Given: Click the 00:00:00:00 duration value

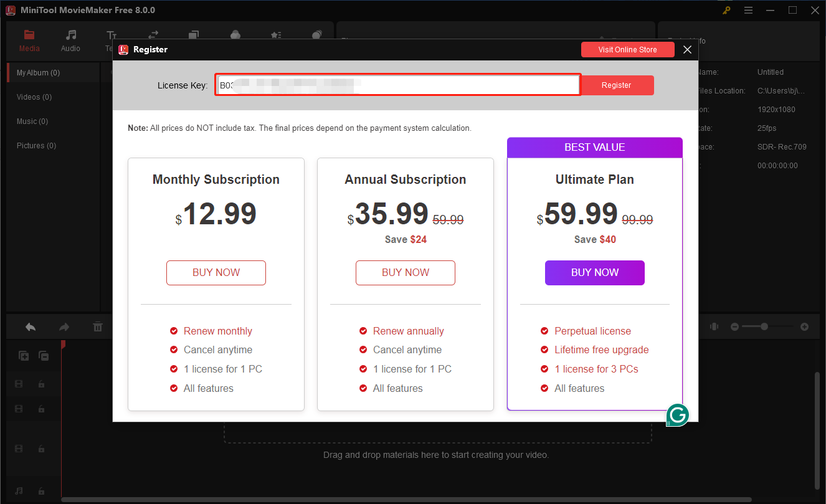Looking at the screenshot, I should (x=777, y=166).
